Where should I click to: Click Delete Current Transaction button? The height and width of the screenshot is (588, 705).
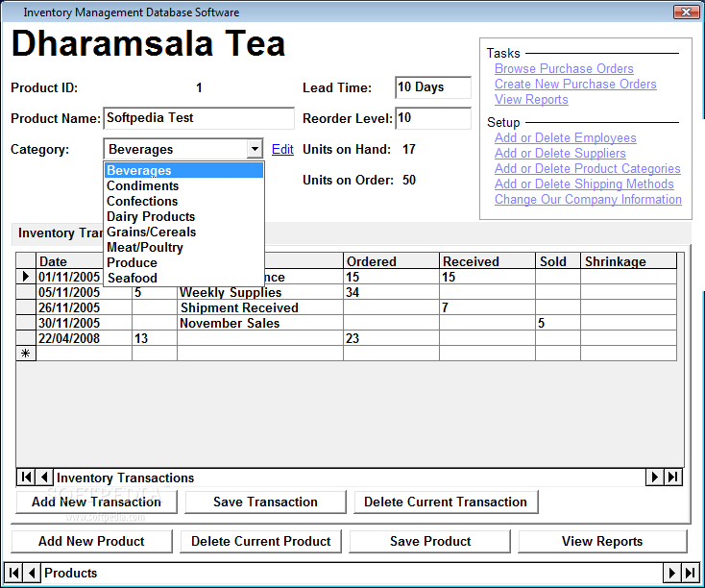[x=446, y=502]
